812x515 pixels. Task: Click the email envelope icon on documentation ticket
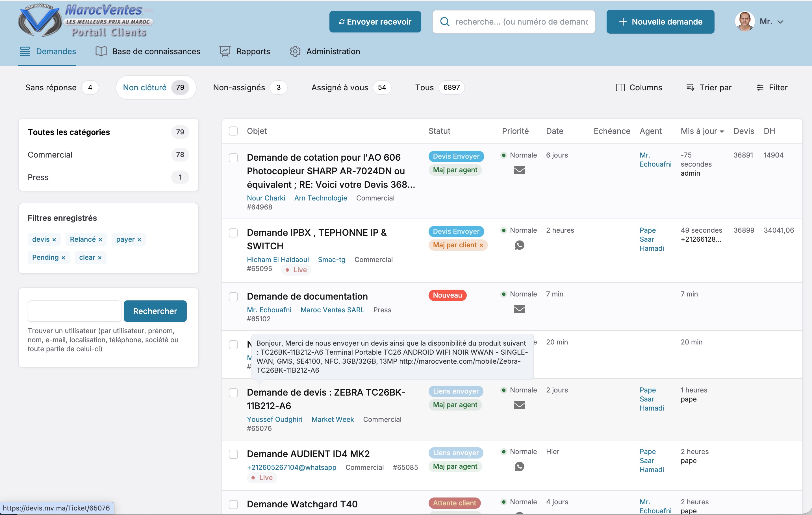tap(519, 309)
